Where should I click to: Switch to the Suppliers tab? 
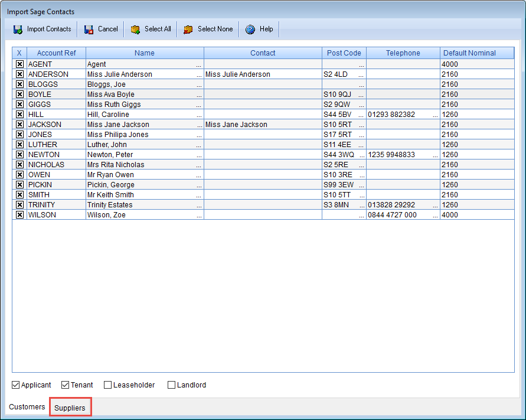pyautogui.click(x=70, y=408)
